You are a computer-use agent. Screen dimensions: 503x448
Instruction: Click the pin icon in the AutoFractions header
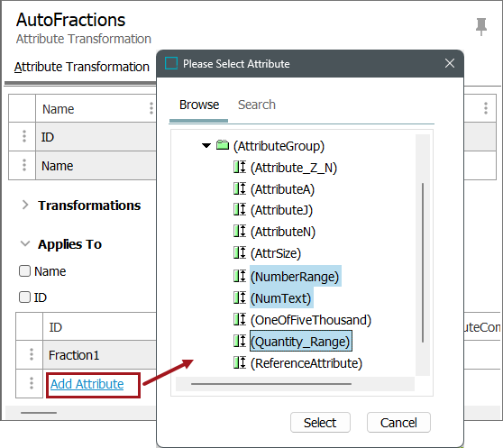click(481, 27)
